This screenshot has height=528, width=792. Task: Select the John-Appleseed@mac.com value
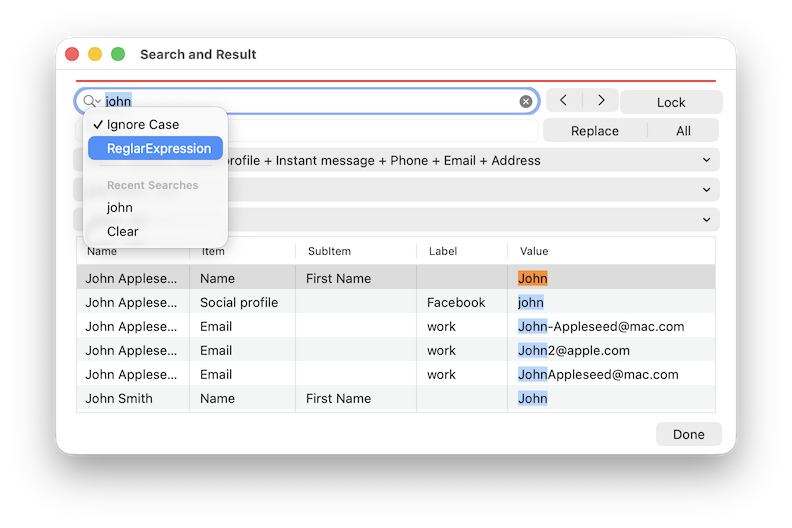tap(601, 326)
